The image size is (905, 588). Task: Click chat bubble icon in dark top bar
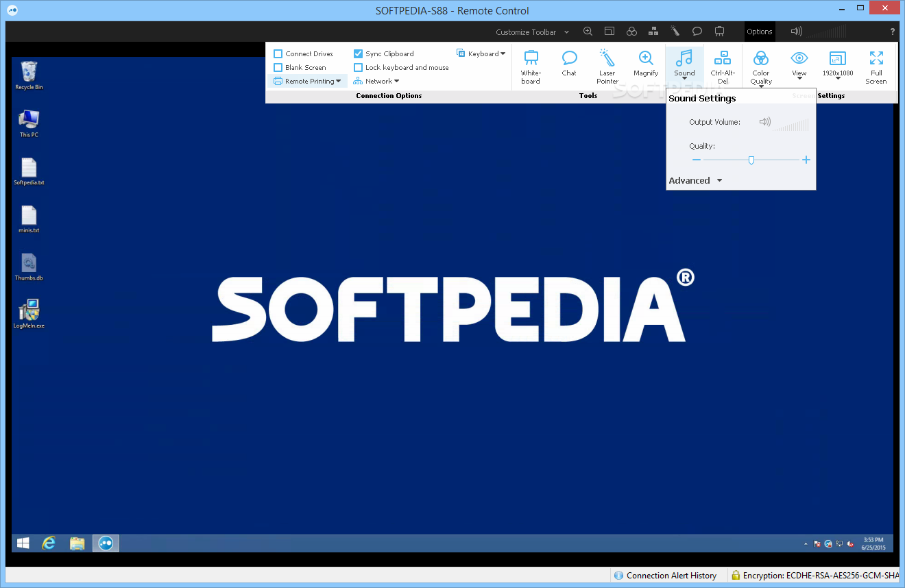click(x=697, y=32)
